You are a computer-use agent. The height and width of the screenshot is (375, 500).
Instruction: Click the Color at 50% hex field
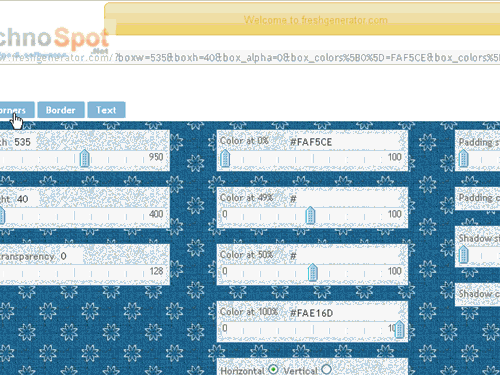345,256
